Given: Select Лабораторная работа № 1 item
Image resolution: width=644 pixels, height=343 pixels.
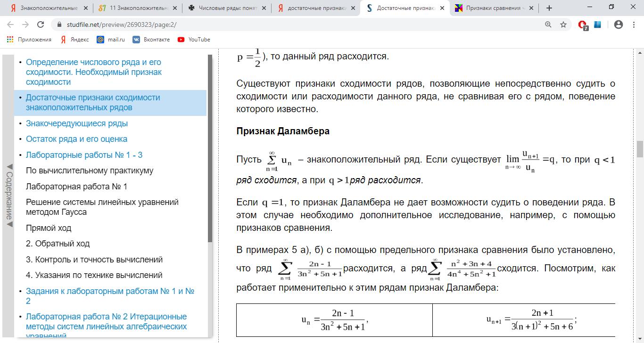Looking at the screenshot, I should point(76,187).
